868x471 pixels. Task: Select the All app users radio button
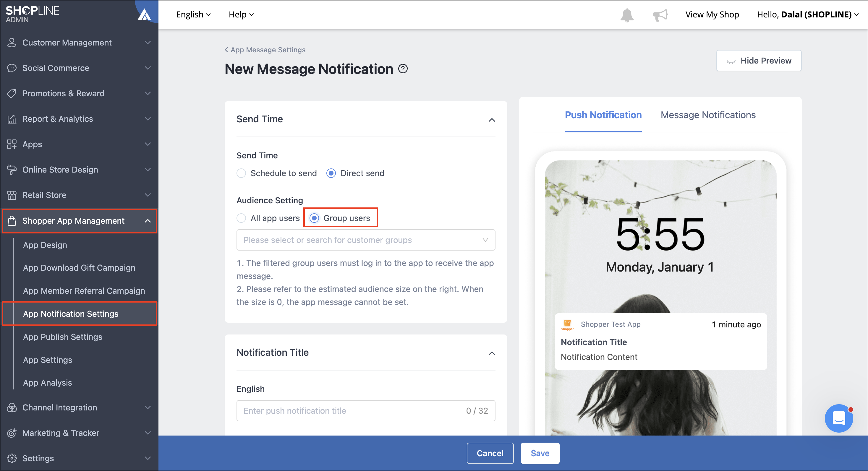point(241,218)
